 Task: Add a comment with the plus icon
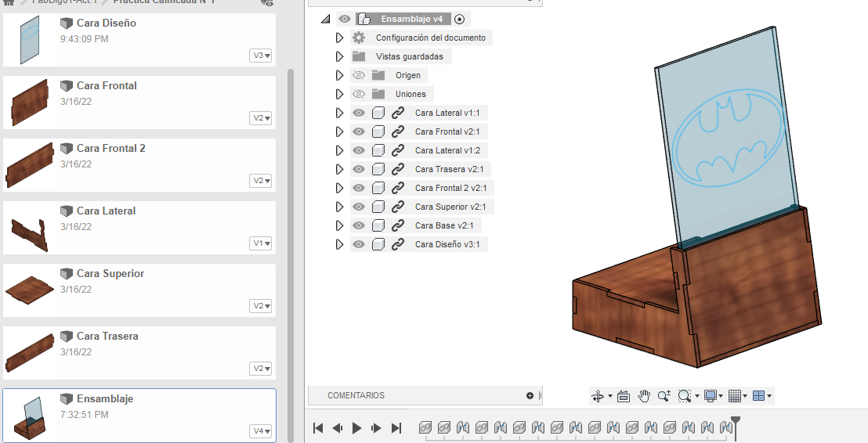pyautogui.click(x=530, y=395)
